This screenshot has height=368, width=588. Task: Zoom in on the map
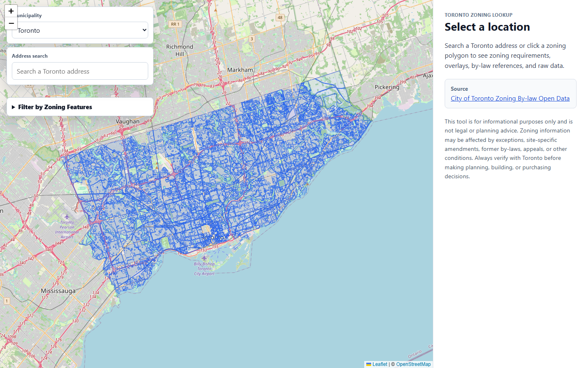11,11
